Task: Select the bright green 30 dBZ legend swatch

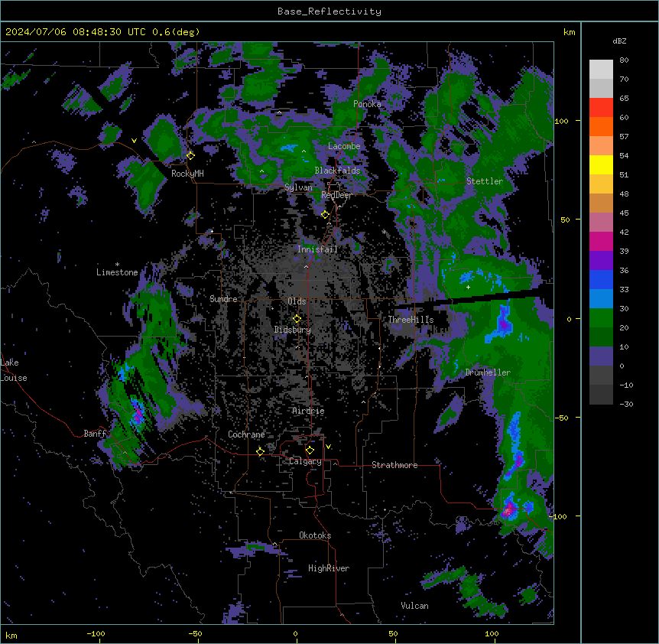Action: tap(601, 318)
